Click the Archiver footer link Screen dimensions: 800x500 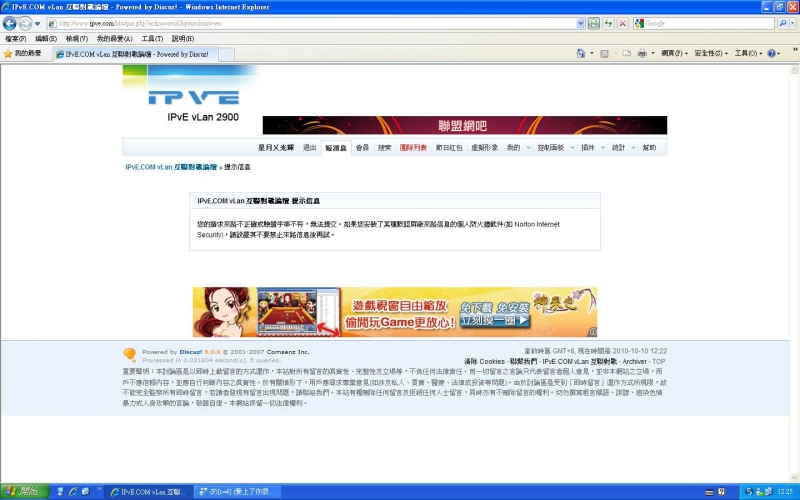pos(635,361)
